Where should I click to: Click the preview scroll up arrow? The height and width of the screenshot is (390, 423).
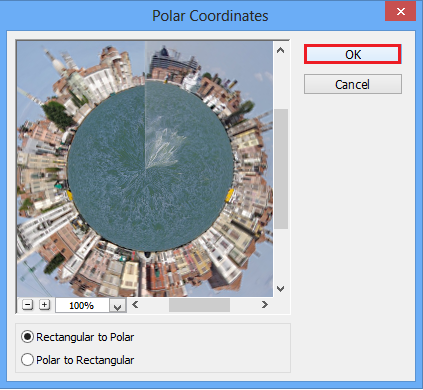pos(281,50)
